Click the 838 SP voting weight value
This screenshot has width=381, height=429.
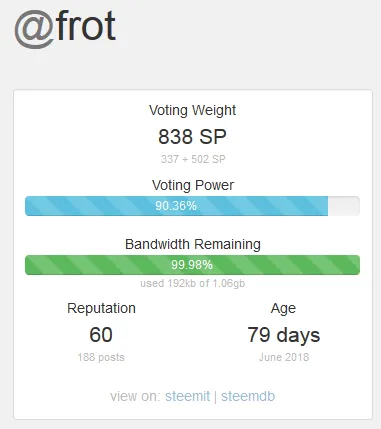[x=192, y=137]
